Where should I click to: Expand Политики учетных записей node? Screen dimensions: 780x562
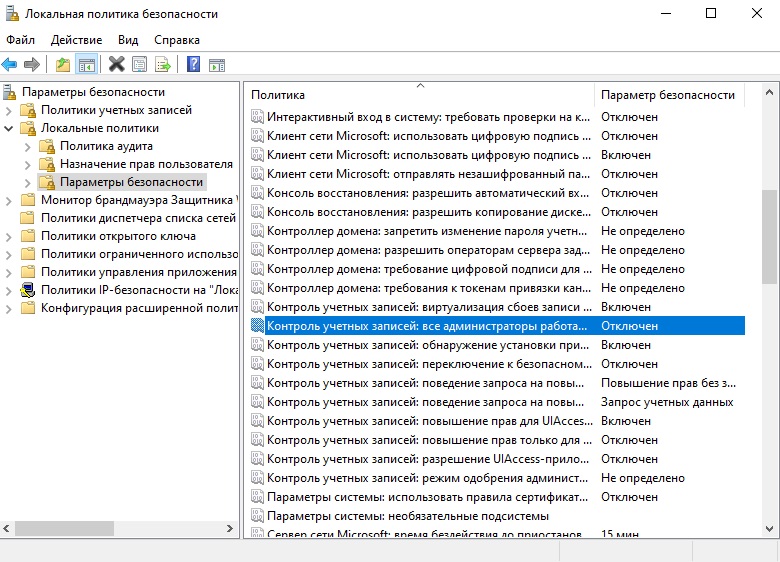pyautogui.click(x=8, y=110)
